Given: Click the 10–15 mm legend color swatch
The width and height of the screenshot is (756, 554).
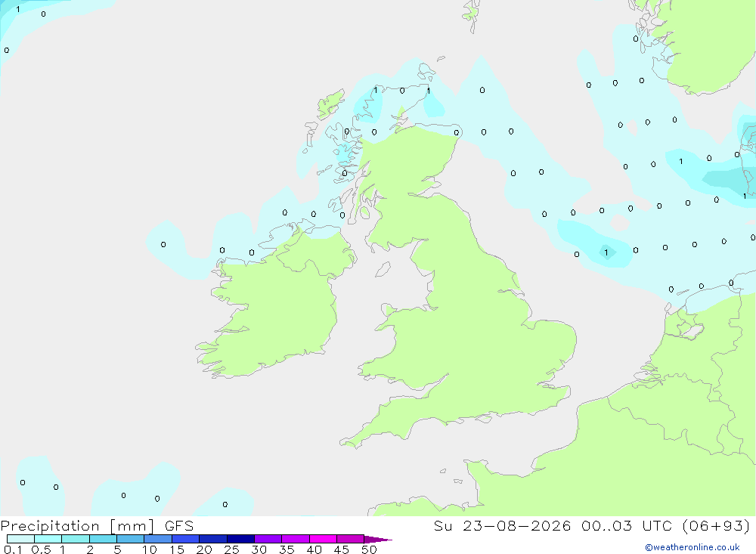Looking at the screenshot, I should coord(158,539).
